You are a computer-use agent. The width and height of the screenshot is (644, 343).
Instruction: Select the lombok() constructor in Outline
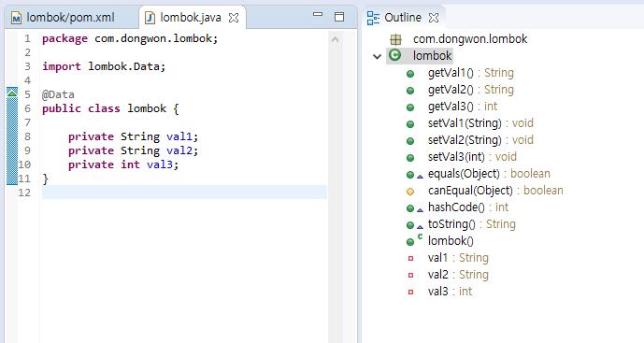pyautogui.click(x=451, y=241)
